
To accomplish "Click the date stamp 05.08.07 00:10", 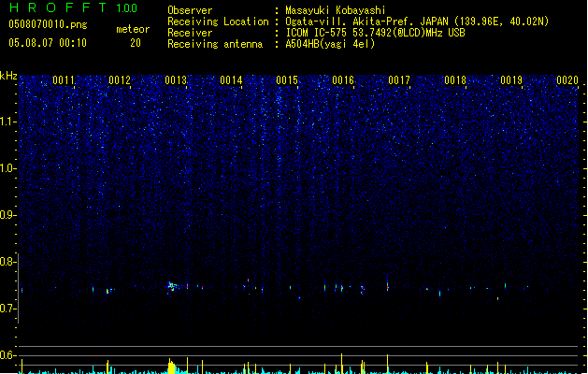I will [48, 43].
